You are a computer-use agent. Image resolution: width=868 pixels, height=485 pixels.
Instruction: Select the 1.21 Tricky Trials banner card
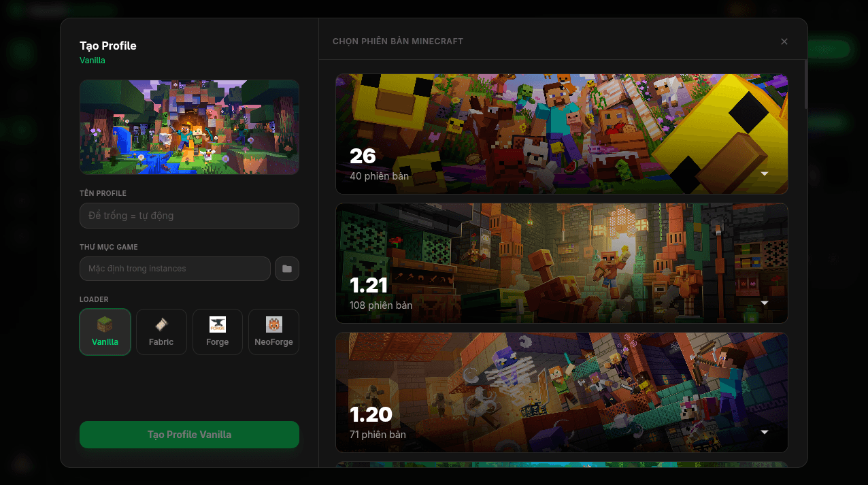pos(562,263)
